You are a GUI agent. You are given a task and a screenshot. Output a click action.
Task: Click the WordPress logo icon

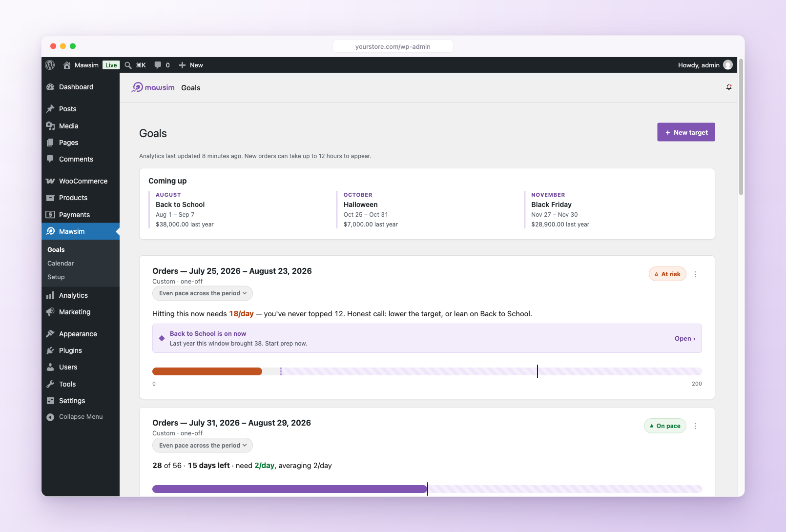(50, 65)
